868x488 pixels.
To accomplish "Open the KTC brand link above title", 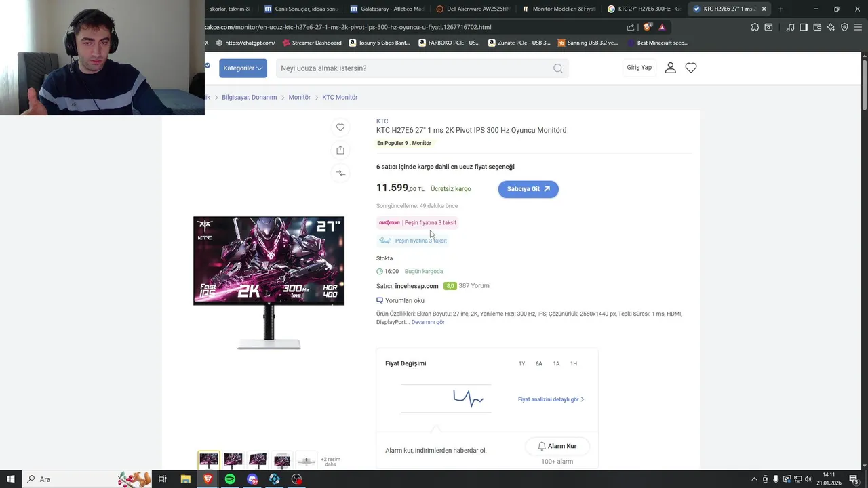I will point(382,121).
